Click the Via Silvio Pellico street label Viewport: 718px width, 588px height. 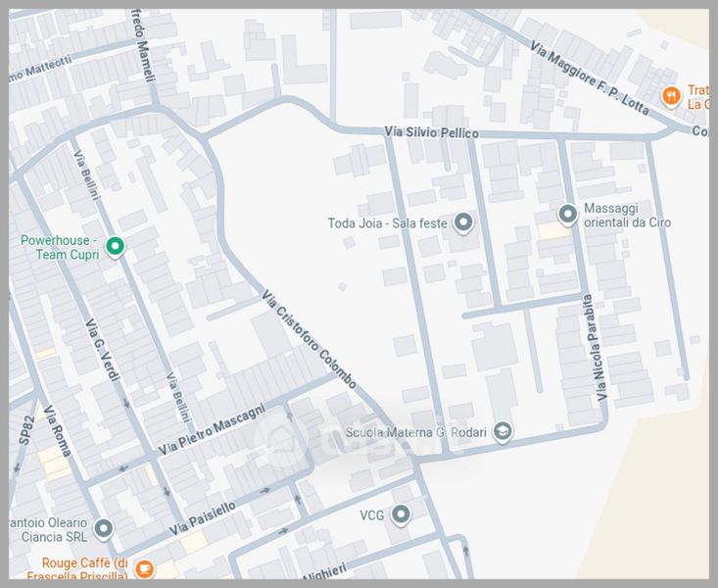tap(431, 131)
